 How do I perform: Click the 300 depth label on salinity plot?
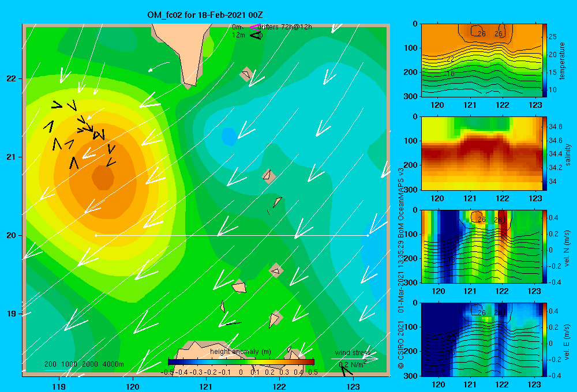(411, 190)
